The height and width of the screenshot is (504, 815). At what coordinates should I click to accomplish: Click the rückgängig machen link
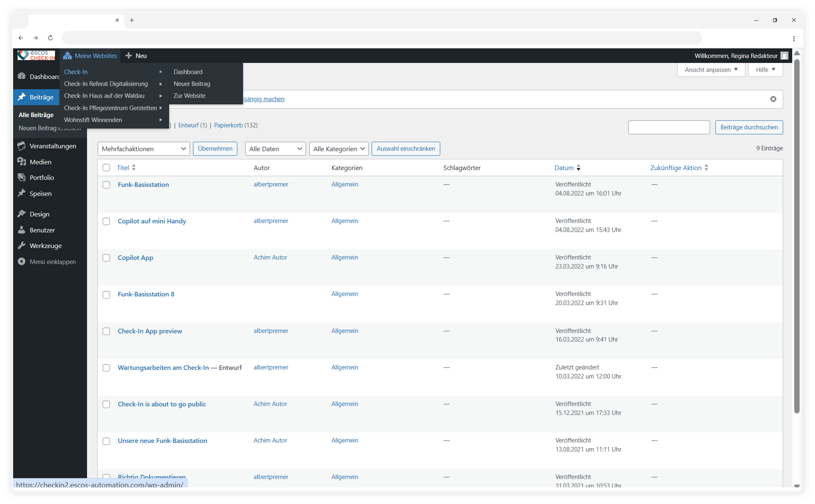click(263, 99)
